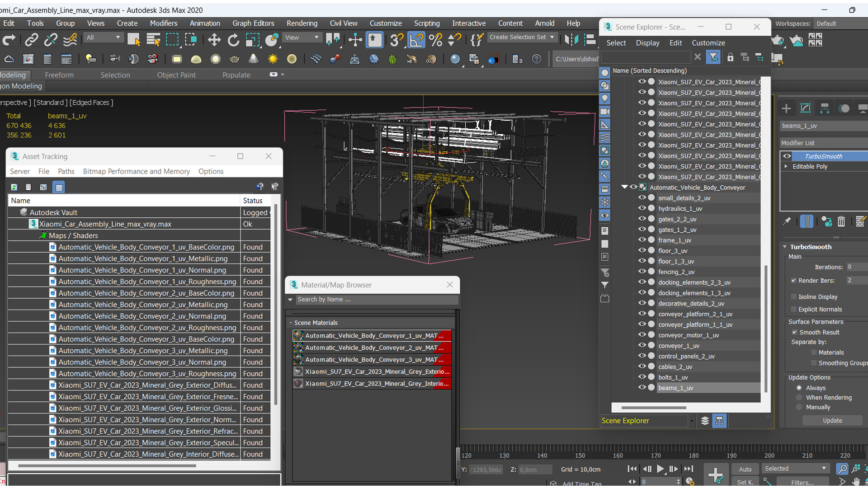Click the Redo arrow icon

tap(9, 40)
